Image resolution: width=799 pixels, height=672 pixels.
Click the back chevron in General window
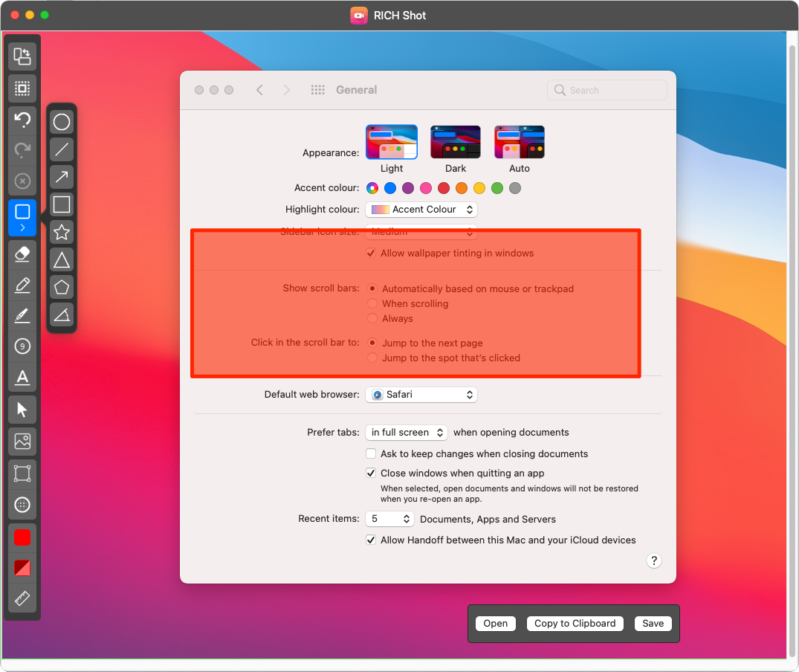click(x=259, y=90)
